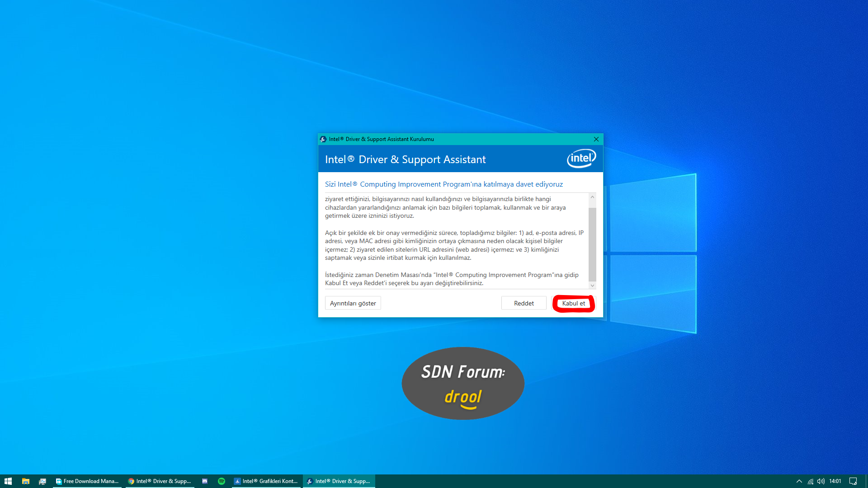Open the Intel Grafikleri Kontrol taskbar item

click(266, 481)
